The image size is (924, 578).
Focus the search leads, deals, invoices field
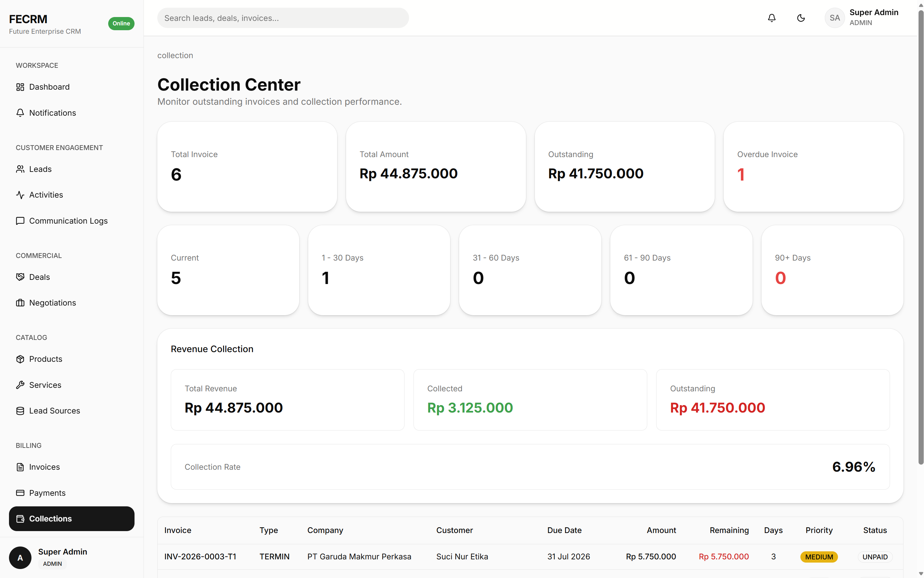click(283, 18)
